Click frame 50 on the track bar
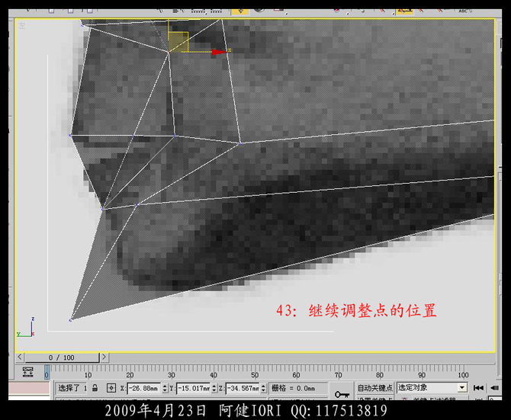Screen dimensions: 511x420 255,375
